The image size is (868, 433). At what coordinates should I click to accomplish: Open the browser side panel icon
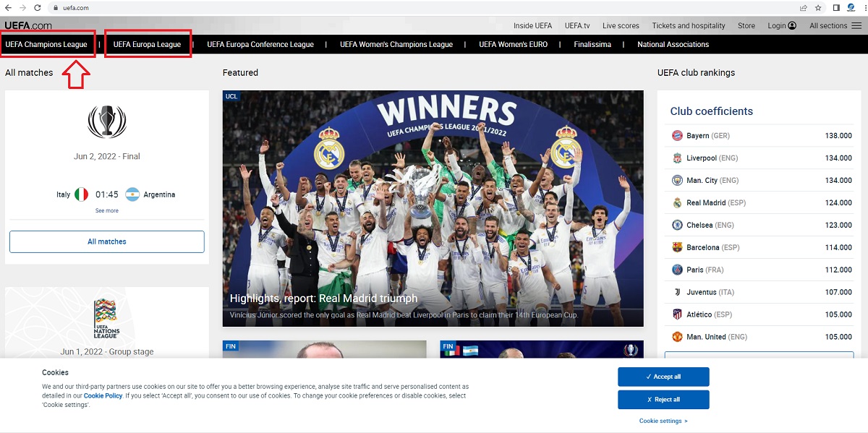point(836,7)
